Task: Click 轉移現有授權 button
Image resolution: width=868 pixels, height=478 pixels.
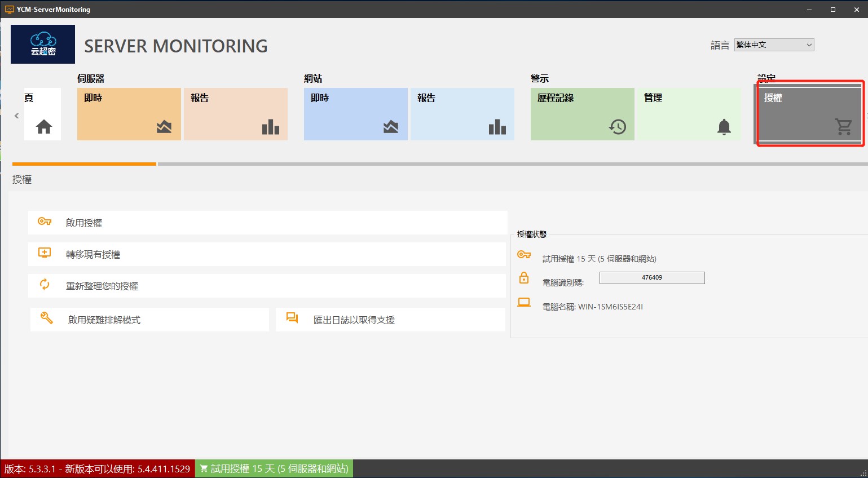Action: (x=268, y=254)
